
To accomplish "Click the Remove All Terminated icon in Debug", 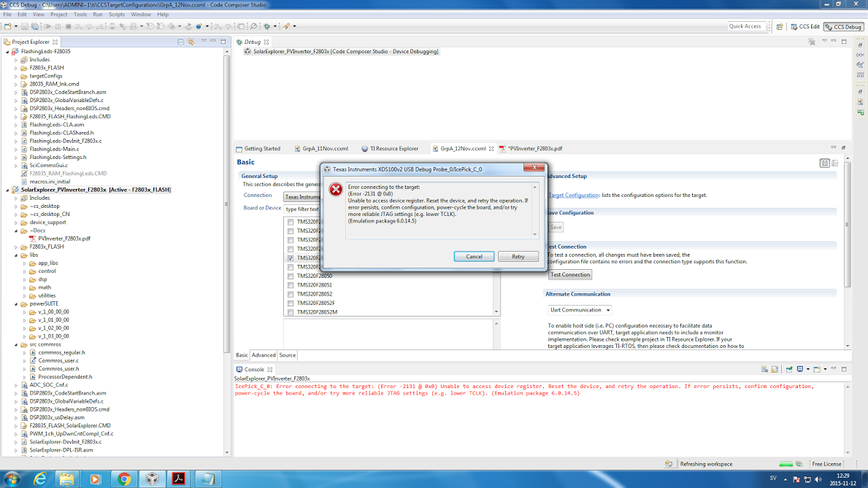I will coord(812,42).
